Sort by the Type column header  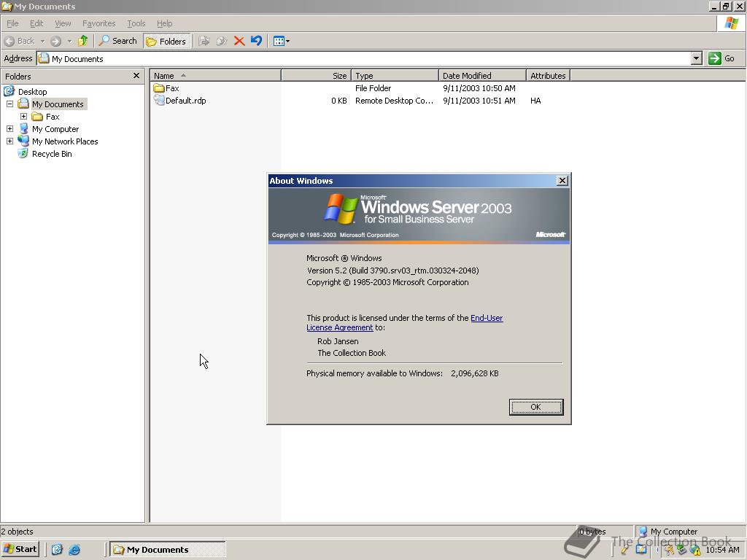395,76
